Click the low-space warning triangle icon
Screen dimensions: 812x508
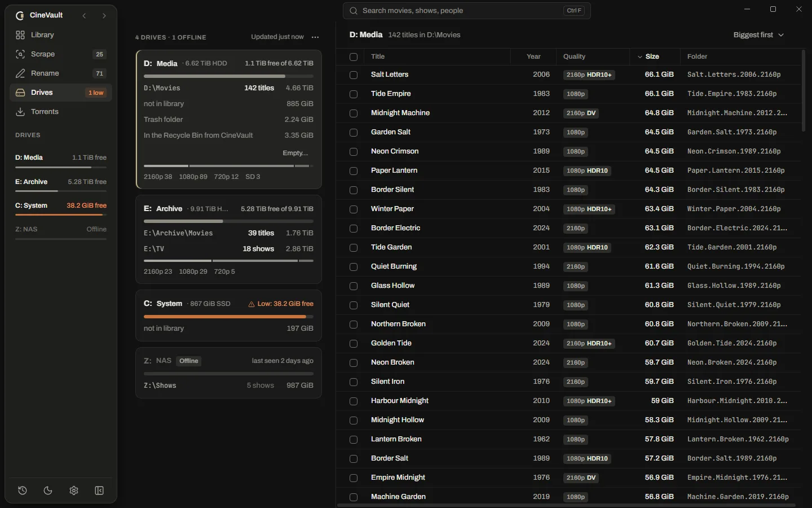pyautogui.click(x=251, y=304)
